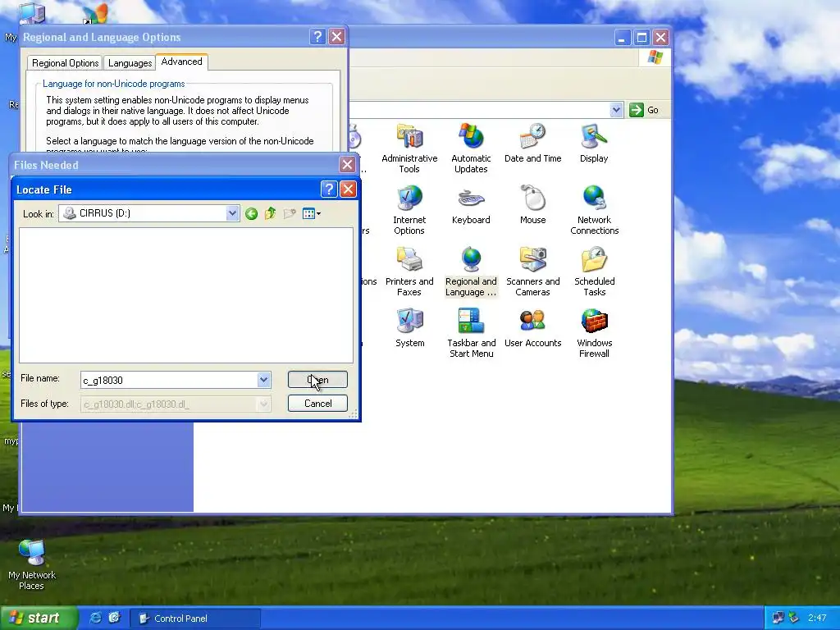Open Display settings icon

tap(594, 143)
